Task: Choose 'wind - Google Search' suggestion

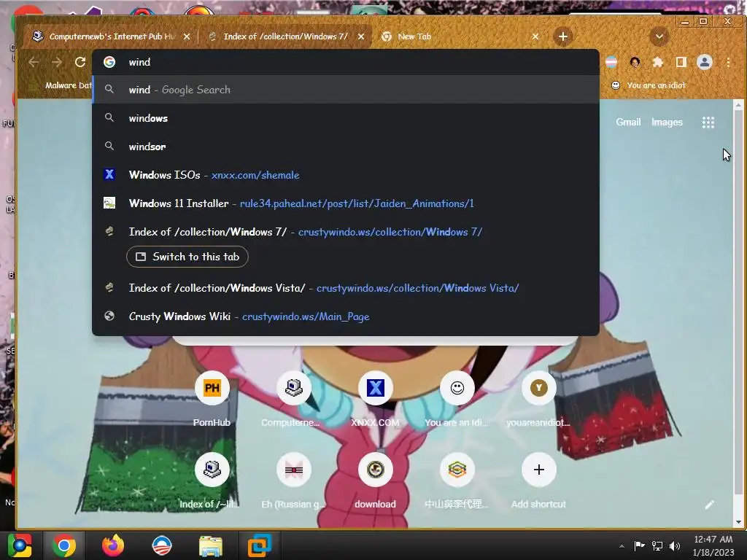Action: tap(346, 90)
